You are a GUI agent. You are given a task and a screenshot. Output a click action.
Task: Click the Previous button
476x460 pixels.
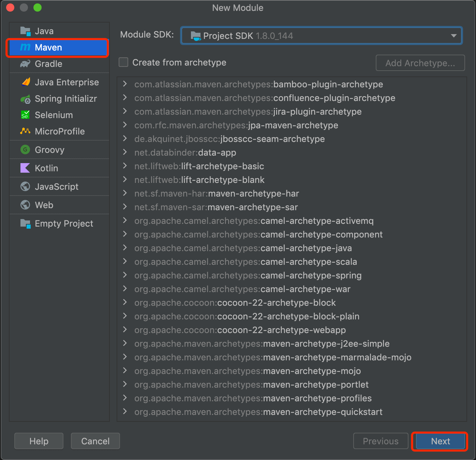click(381, 441)
